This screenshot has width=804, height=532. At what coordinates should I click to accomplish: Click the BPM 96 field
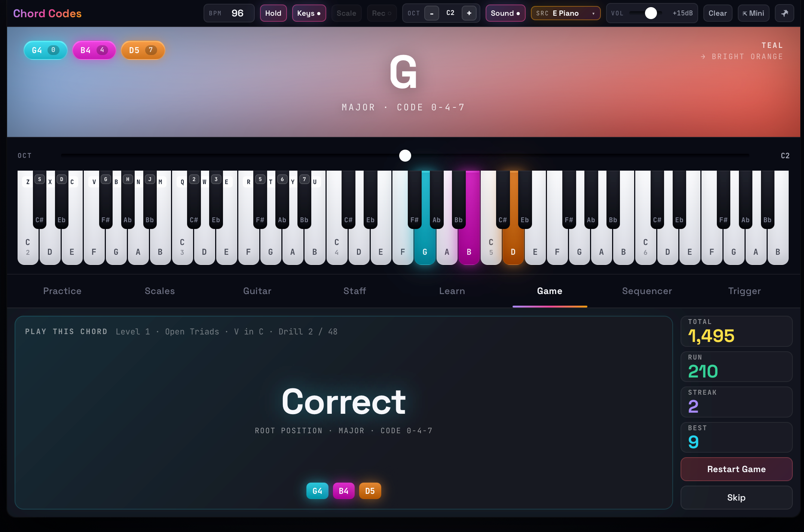[x=229, y=13]
